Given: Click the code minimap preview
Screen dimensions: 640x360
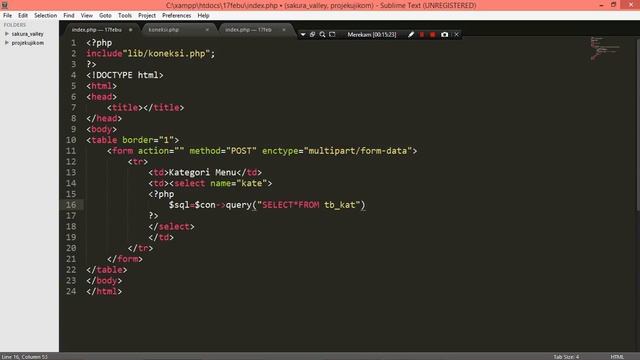Looking at the screenshot, I should point(604,48).
